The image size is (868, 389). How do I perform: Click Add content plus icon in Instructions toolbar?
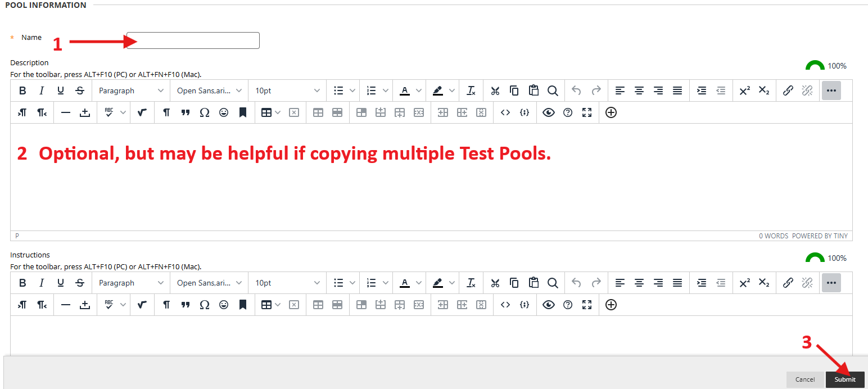coord(611,305)
